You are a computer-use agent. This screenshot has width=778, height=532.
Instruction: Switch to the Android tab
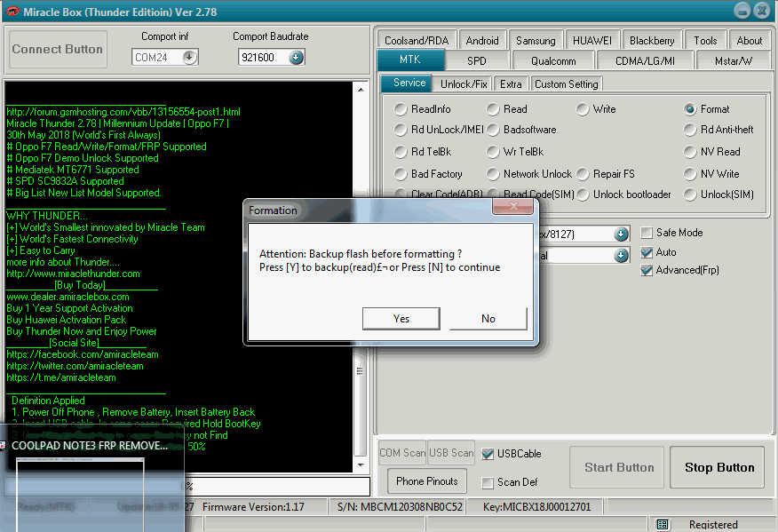(x=481, y=41)
